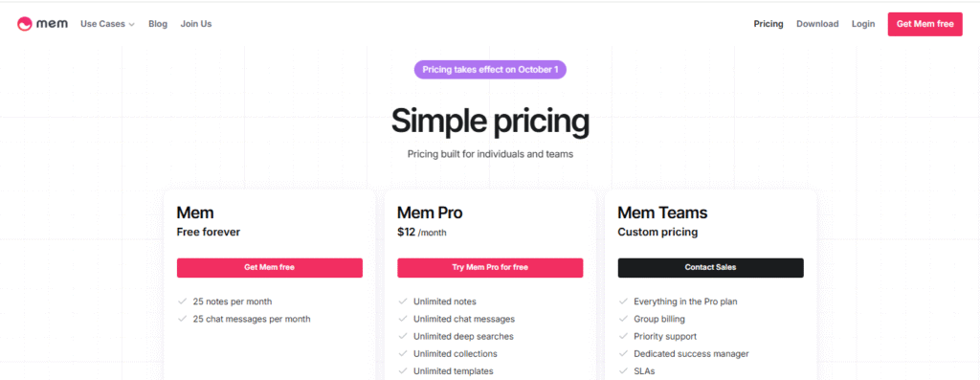This screenshot has height=380, width=980.
Task: Go to the Join Us page
Action: [196, 24]
